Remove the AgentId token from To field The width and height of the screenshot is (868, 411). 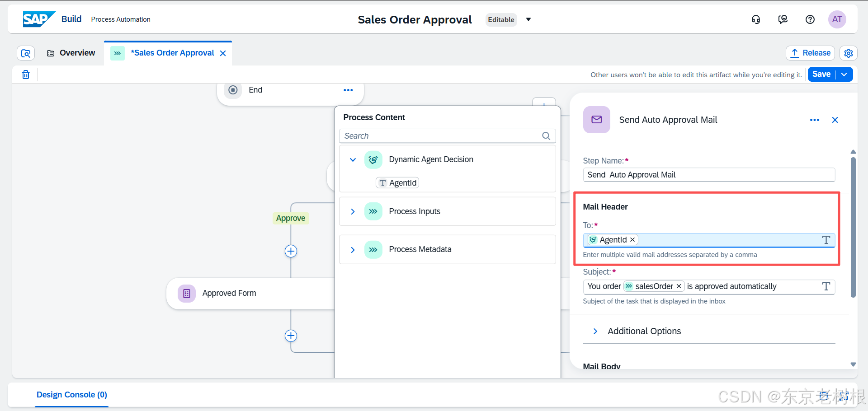click(x=632, y=240)
